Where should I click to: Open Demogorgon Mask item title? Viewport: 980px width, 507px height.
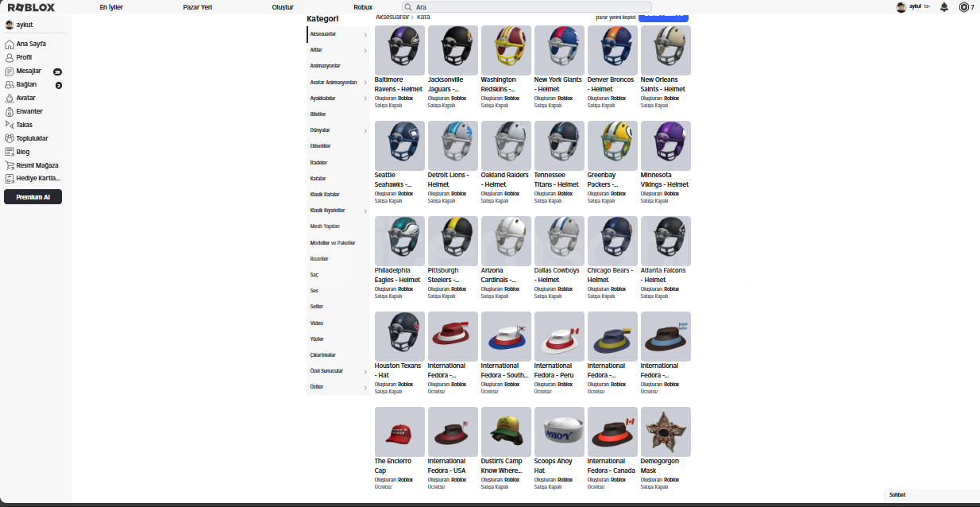pos(659,466)
